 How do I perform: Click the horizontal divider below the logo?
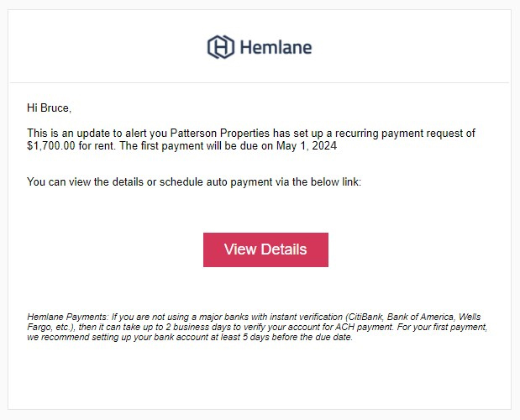(x=260, y=82)
